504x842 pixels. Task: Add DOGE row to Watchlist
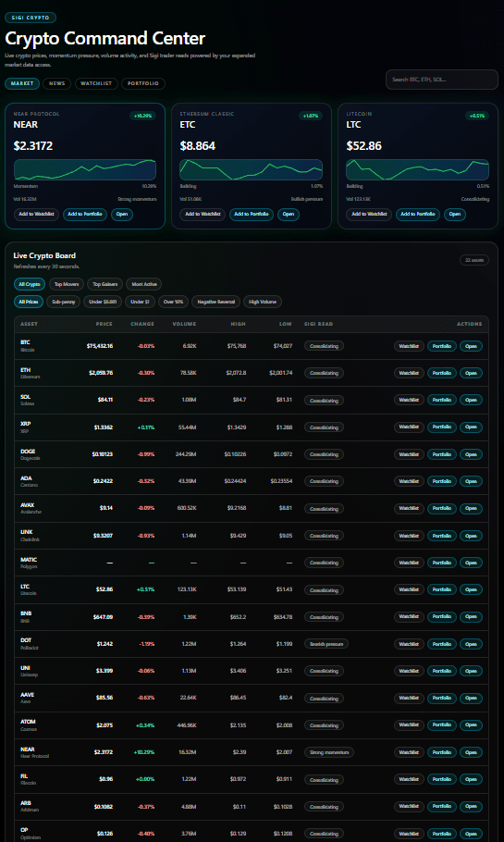pos(409,454)
